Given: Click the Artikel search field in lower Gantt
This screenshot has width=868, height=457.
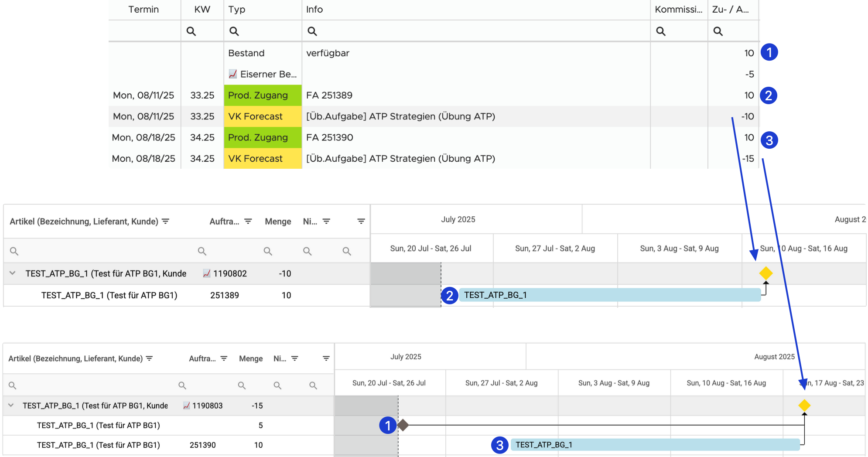Looking at the screenshot, I should point(87,385).
